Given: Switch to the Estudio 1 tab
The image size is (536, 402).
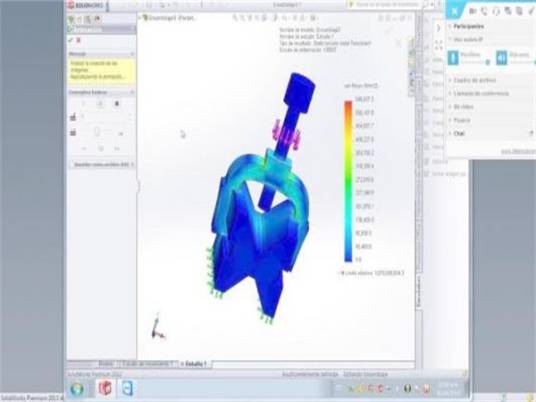Looking at the screenshot, I should coord(195,364).
